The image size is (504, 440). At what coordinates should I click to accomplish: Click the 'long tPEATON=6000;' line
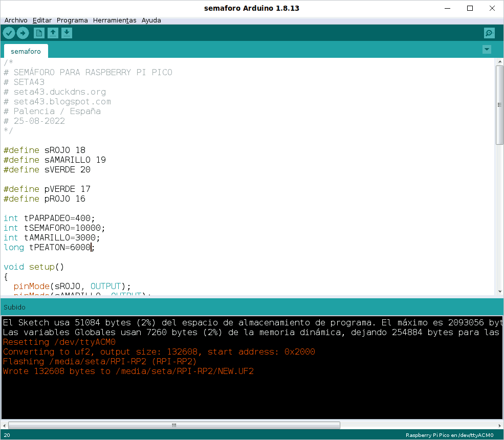[x=49, y=247]
